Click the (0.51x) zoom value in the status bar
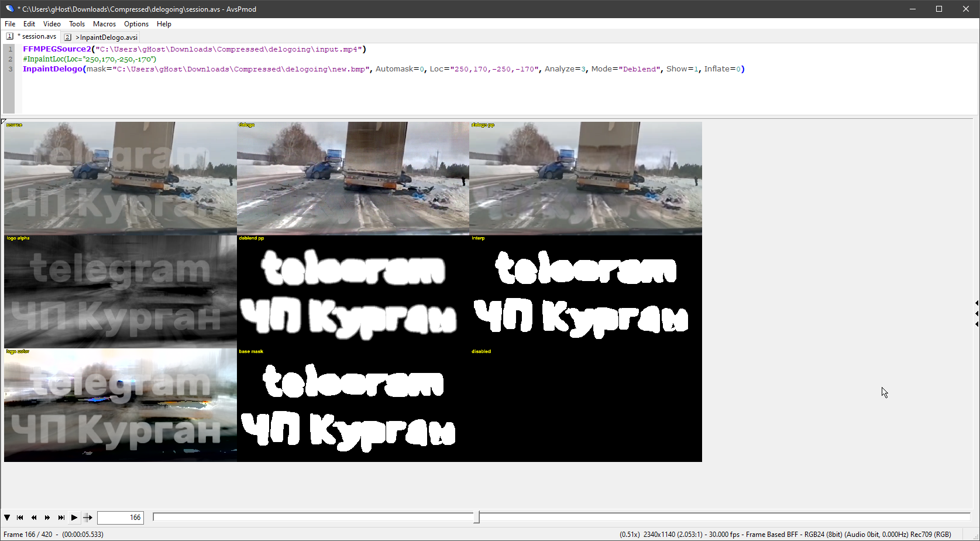The width and height of the screenshot is (980, 541). (x=630, y=535)
